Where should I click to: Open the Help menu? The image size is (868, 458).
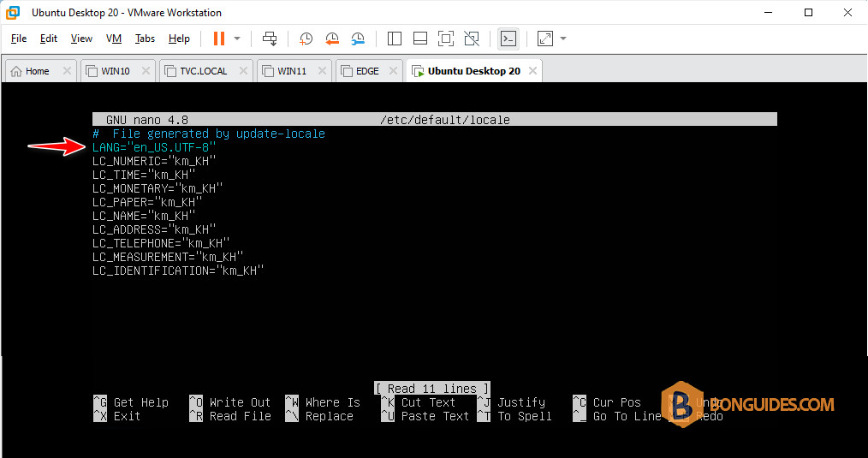click(180, 39)
